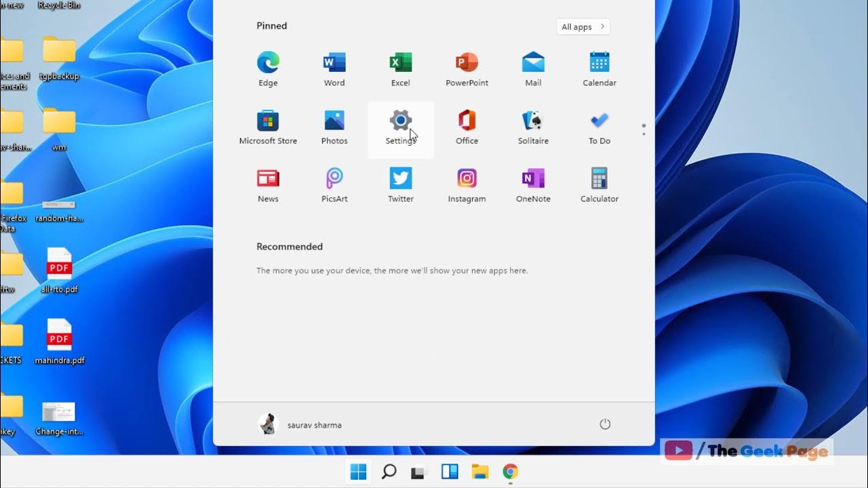
Task: Open File Explorer from the taskbar
Action: point(480,472)
